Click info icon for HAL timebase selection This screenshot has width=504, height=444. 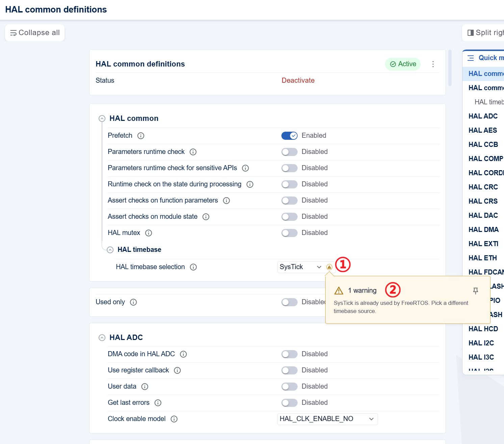(x=193, y=267)
